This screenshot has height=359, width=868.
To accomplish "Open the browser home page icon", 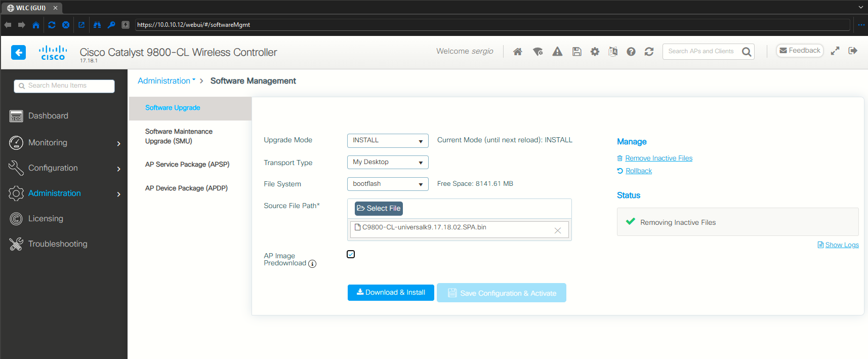I will (x=35, y=25).
